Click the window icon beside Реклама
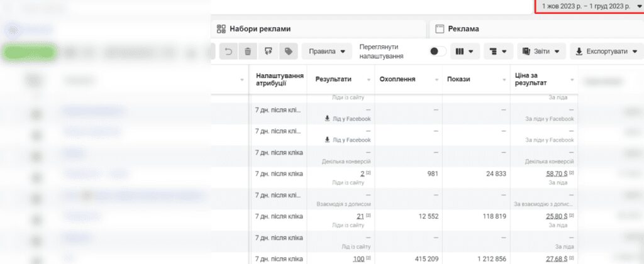Viewport: 644px width, 264px height. [440, 29]
